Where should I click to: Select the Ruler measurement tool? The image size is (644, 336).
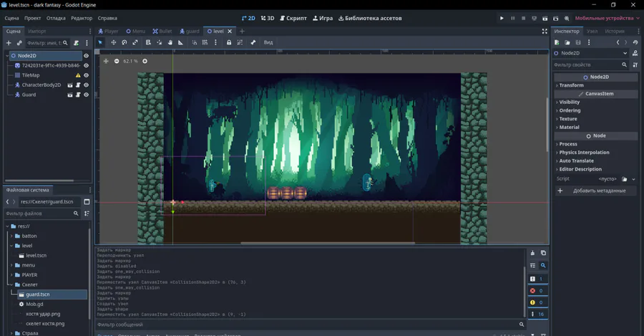[180, 43]
